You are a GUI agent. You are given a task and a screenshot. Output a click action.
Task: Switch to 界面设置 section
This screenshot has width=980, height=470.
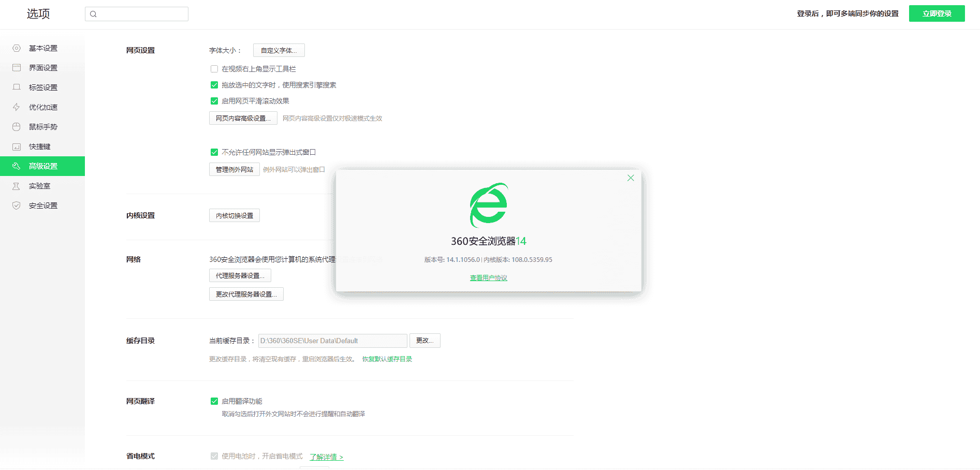[x=42, y=68]
